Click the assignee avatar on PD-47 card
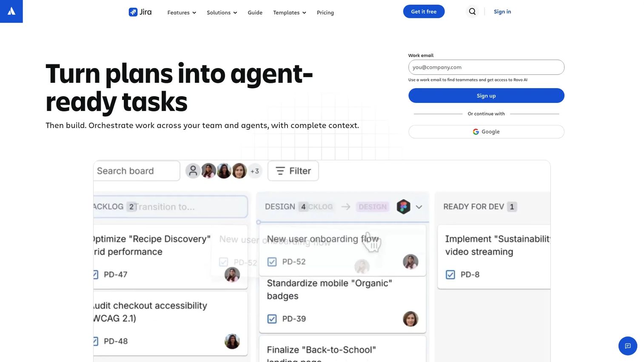 (x=232, y=274)
